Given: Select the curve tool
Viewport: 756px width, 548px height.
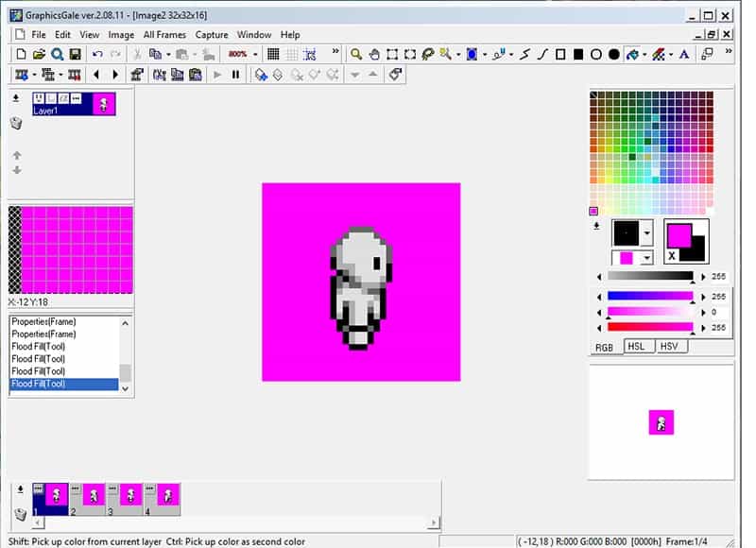Looking at the screenshot, I should coord(542,54).
